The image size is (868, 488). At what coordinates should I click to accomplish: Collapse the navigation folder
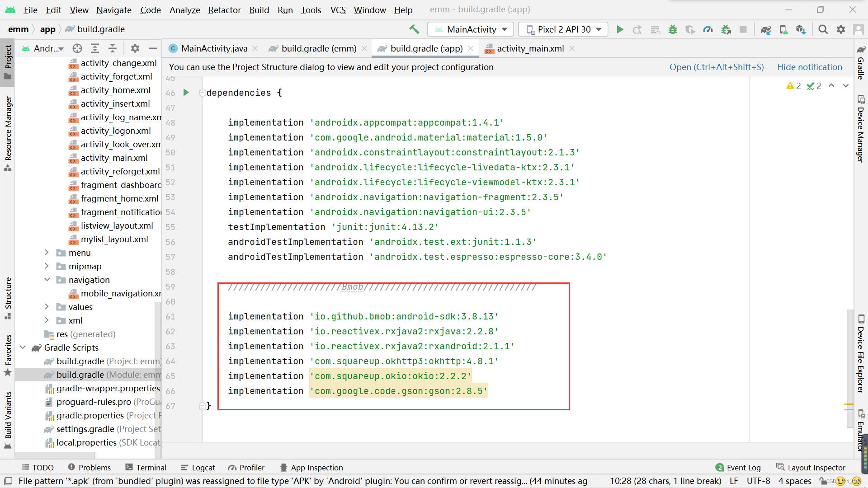tap(47, 279)
